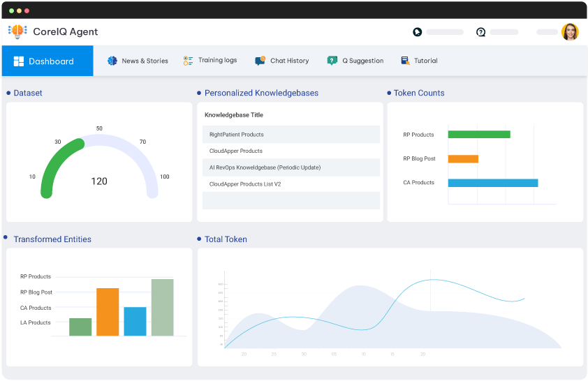Click the Chat History bubble icon
This screenshot has height=381, width=588.
click(260, 61)
